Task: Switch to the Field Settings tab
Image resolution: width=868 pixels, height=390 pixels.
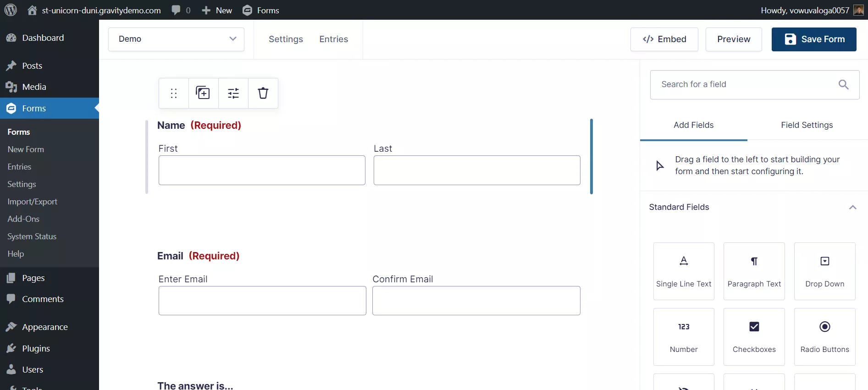Action: [807, 125]
